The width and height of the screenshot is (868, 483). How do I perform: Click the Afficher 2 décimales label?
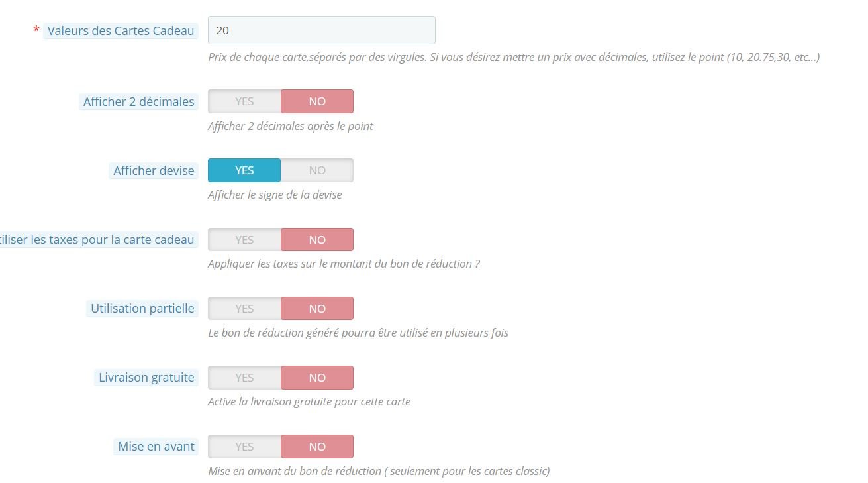tap(139, 101)
